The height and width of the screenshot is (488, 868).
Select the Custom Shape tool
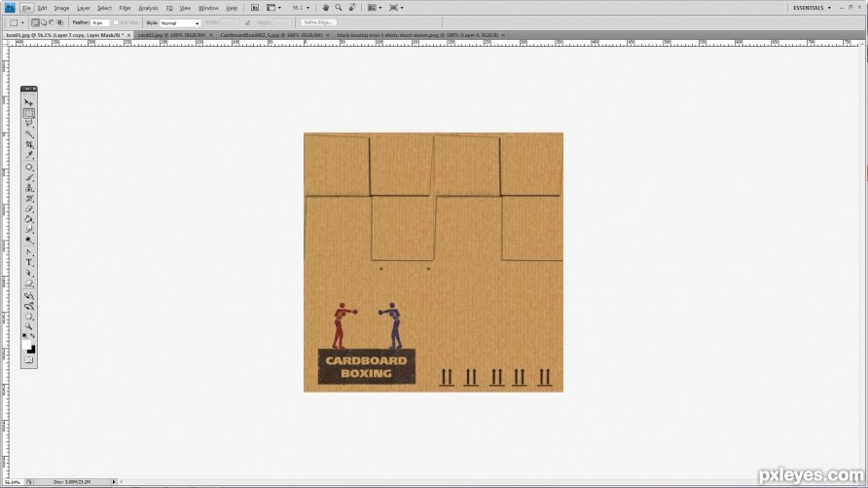(29, 283)
